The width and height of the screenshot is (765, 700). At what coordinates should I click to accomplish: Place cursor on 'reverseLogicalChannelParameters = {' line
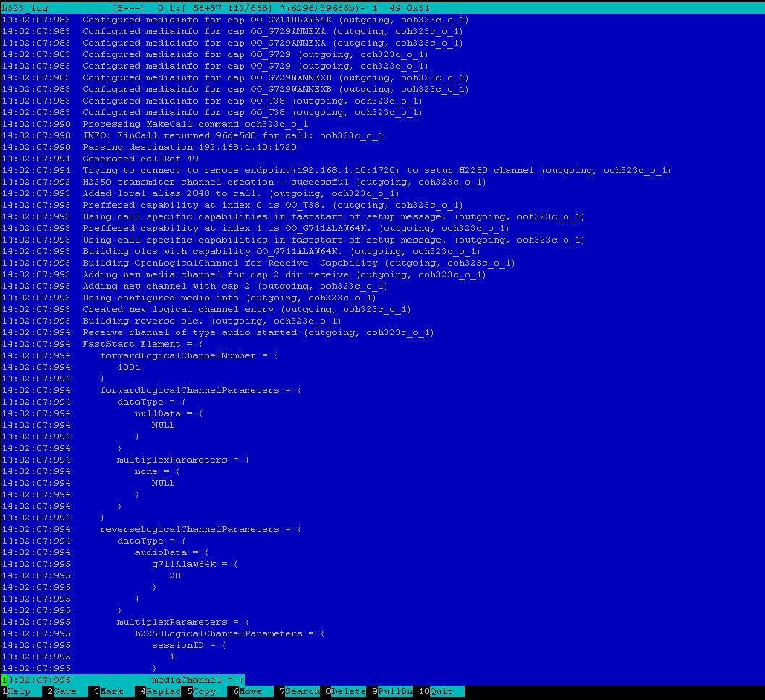[x=200, y=529]
